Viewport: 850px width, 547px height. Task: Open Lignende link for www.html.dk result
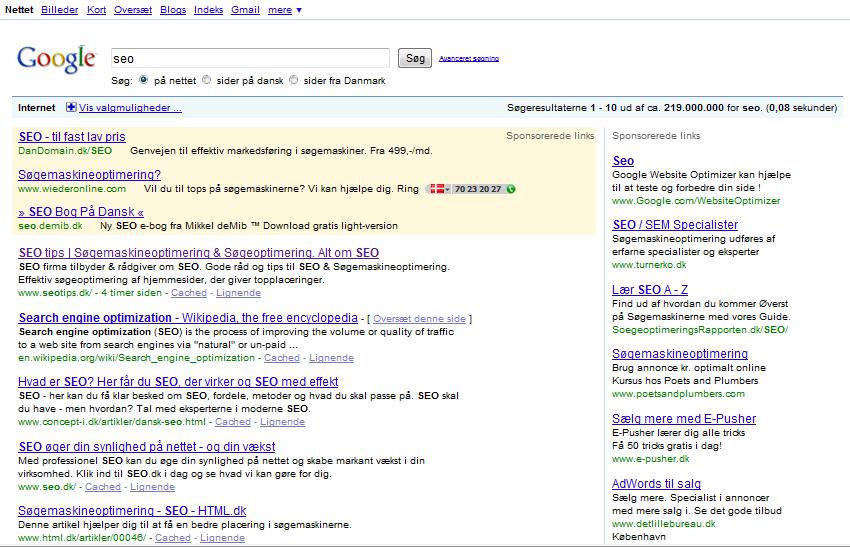pyautogui.click(x=222, y=538)
